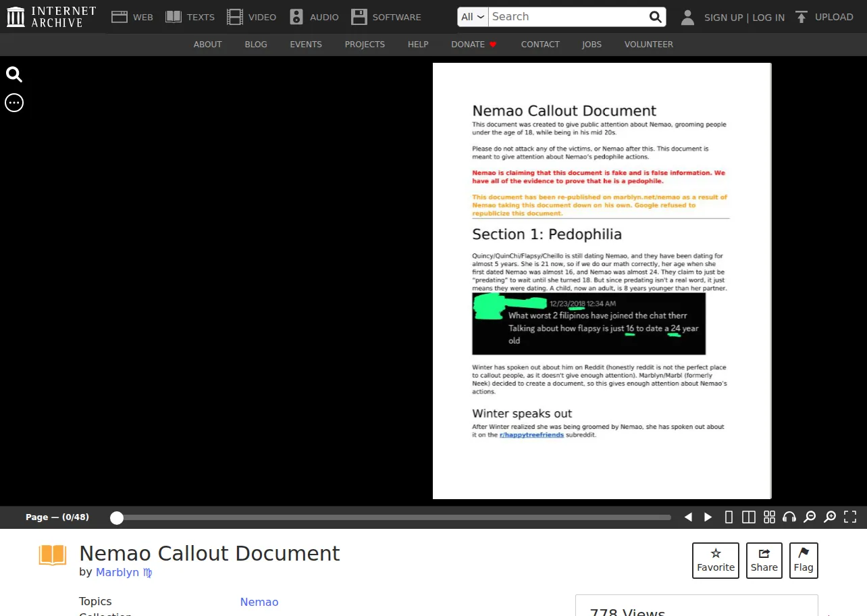Share this item
This screenshot has height=616, width=867.
click(764, 561)
